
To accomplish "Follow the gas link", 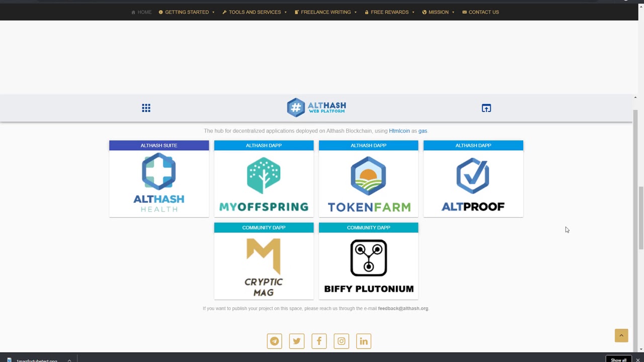I will click(x=423, y=131).
